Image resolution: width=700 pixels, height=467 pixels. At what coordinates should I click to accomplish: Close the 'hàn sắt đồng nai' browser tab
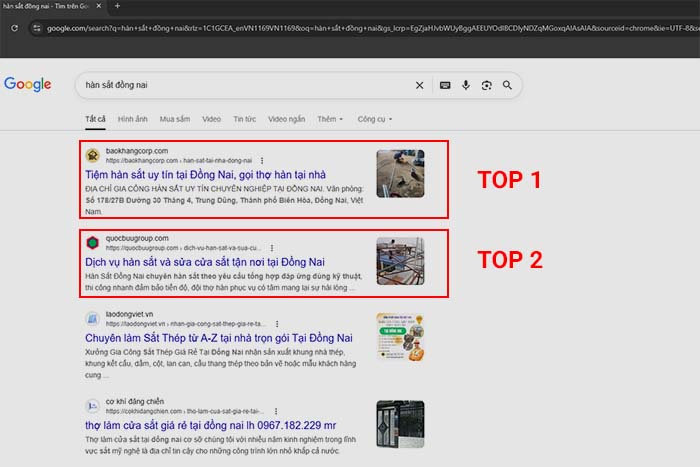point(99,6)
